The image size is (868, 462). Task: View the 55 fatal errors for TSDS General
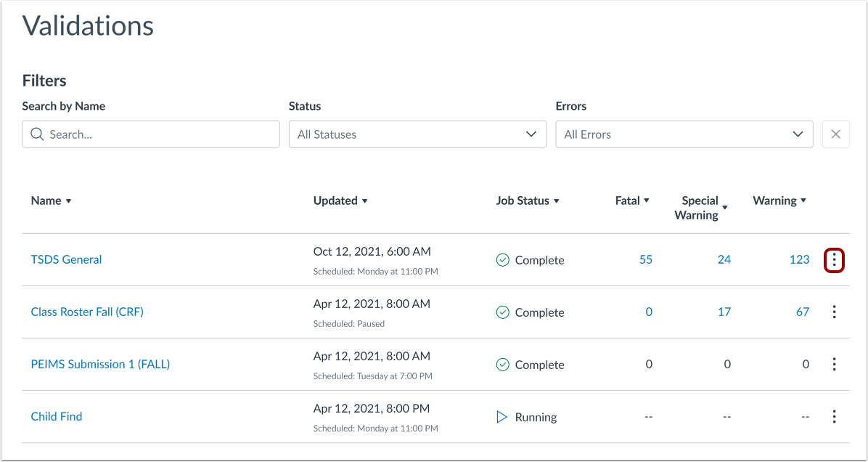[645, 259]
